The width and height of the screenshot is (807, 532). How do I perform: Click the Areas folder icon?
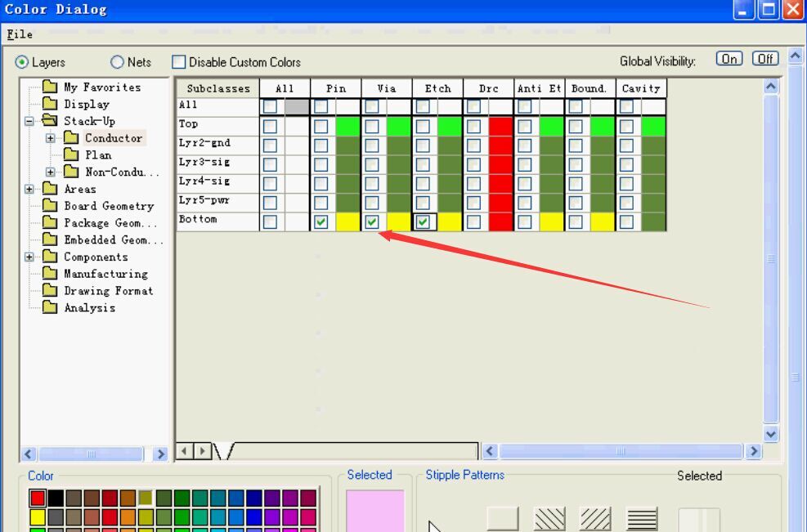tap(50, 188)
